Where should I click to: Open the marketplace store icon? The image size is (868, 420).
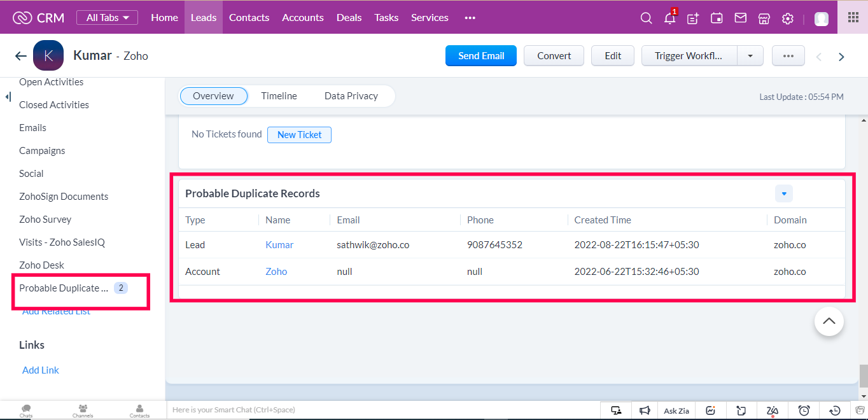pyautogui.click(x=764, y=18)
